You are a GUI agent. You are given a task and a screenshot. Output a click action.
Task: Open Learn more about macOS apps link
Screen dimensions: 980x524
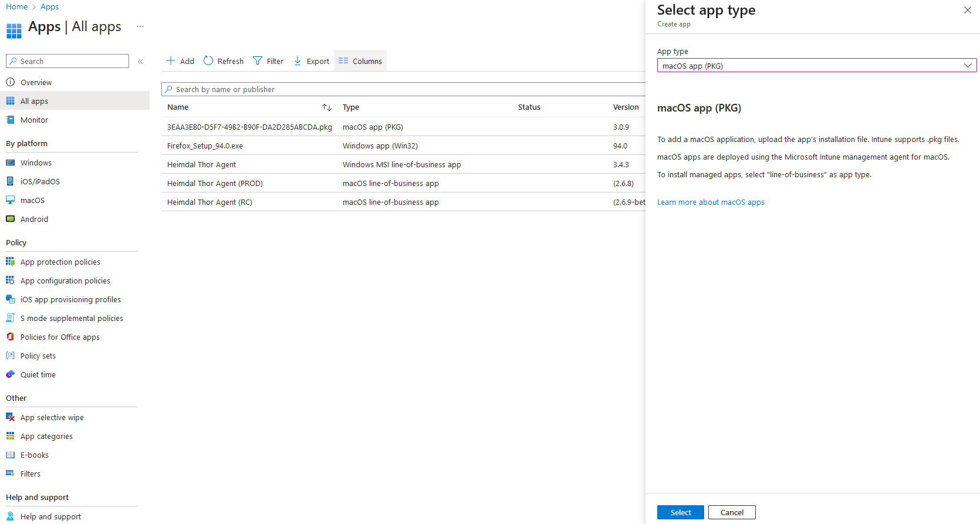pos(711,202)
